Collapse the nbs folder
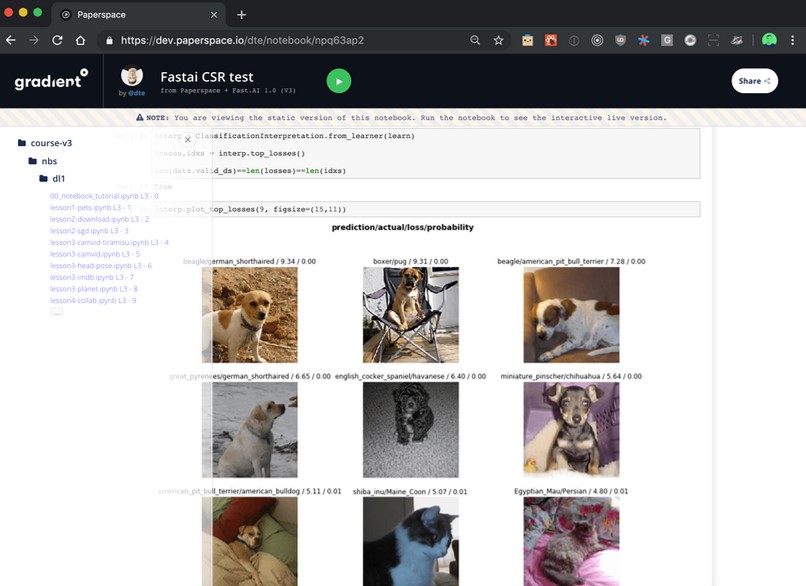 point(48,161)
